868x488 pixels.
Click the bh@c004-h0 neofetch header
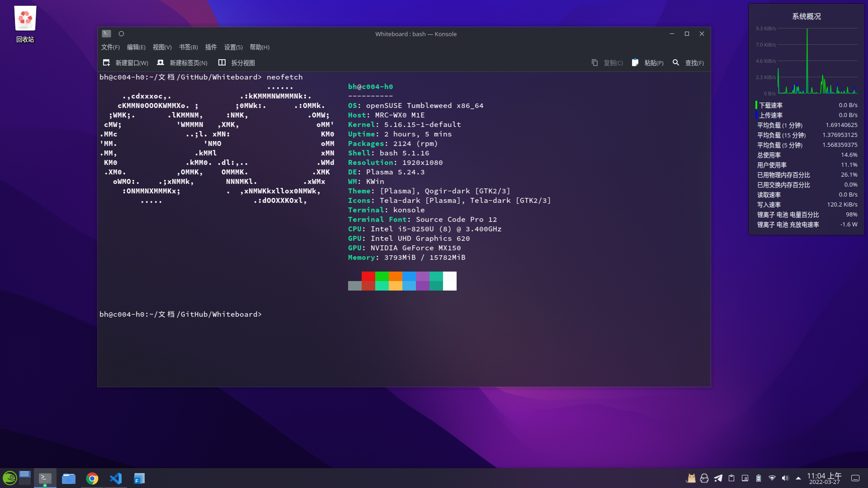click(370, 86)
